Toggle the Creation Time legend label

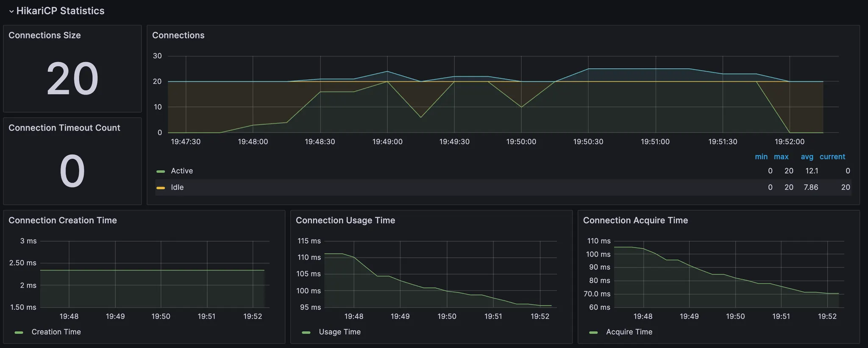click(56, 332)
